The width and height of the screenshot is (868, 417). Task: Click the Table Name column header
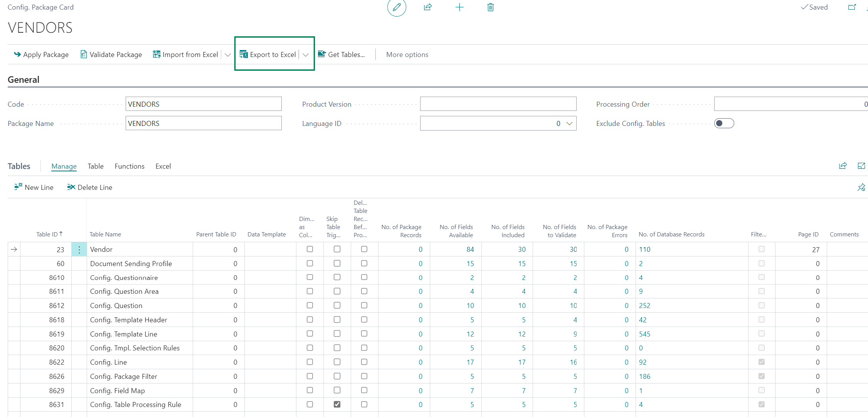click(x=105, y=234)
